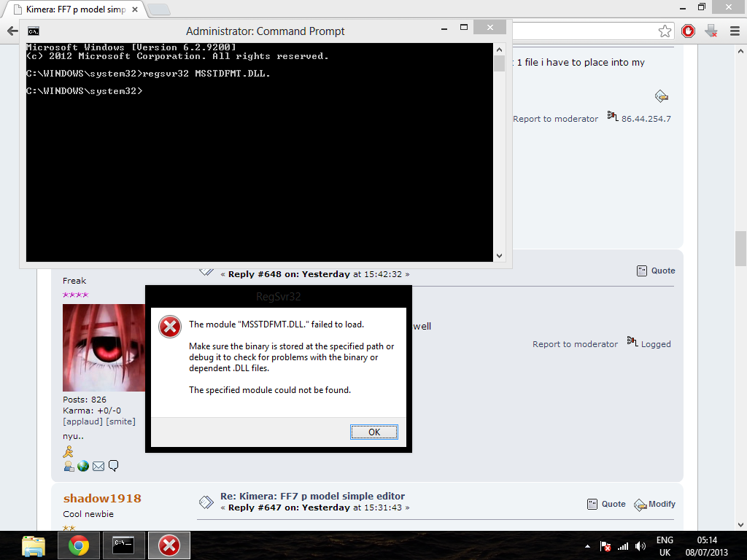Click the download extension icon in Chrome toolbar
Image resolution: width=747 pixels, height=560 pixels.
point(711,31)
